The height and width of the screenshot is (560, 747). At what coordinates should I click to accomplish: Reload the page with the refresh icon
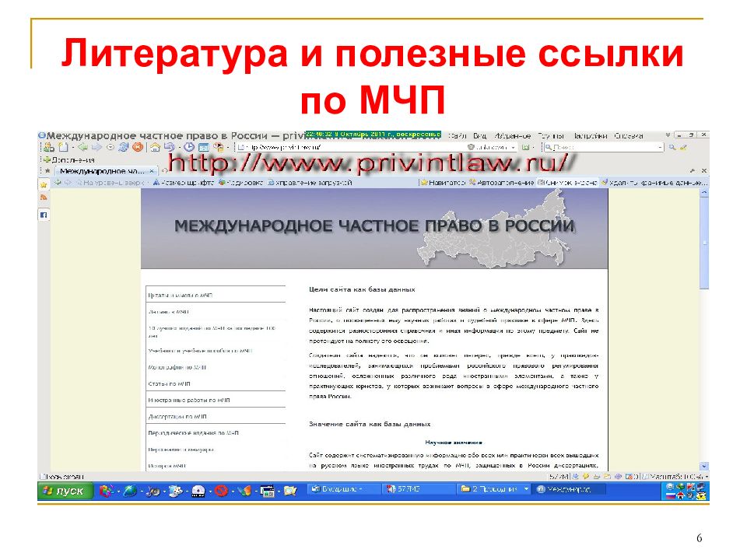pyautogui.click(x=124, y=148)
